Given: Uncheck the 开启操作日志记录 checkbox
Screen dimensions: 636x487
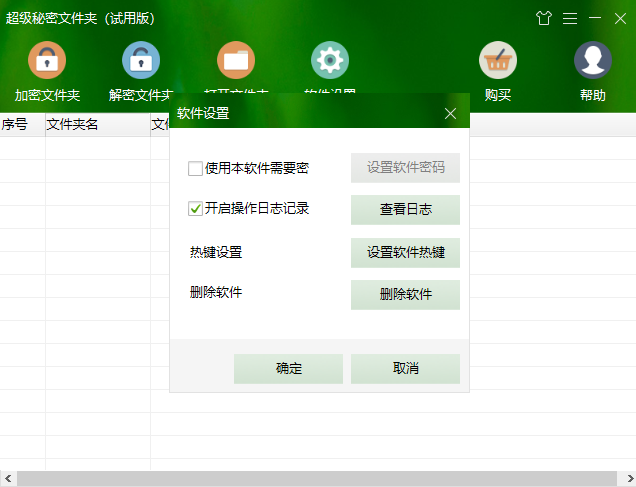Looking at the screenshot, I should pos(196,209).
